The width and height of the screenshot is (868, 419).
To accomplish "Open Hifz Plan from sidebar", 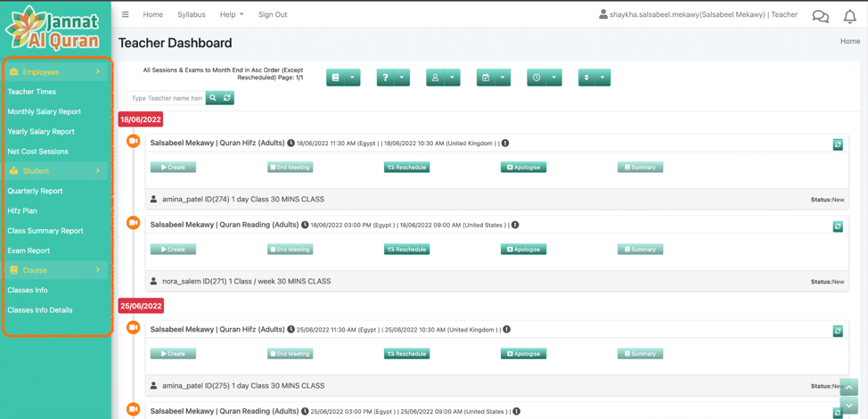I will [22, 210].
